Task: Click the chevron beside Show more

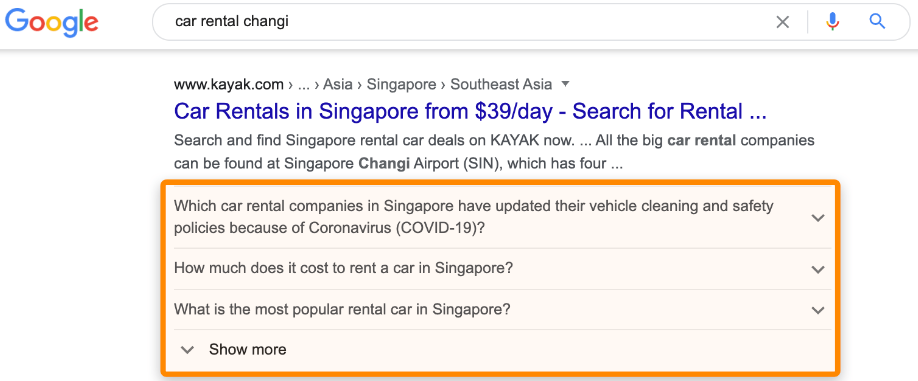Action: 187,350
